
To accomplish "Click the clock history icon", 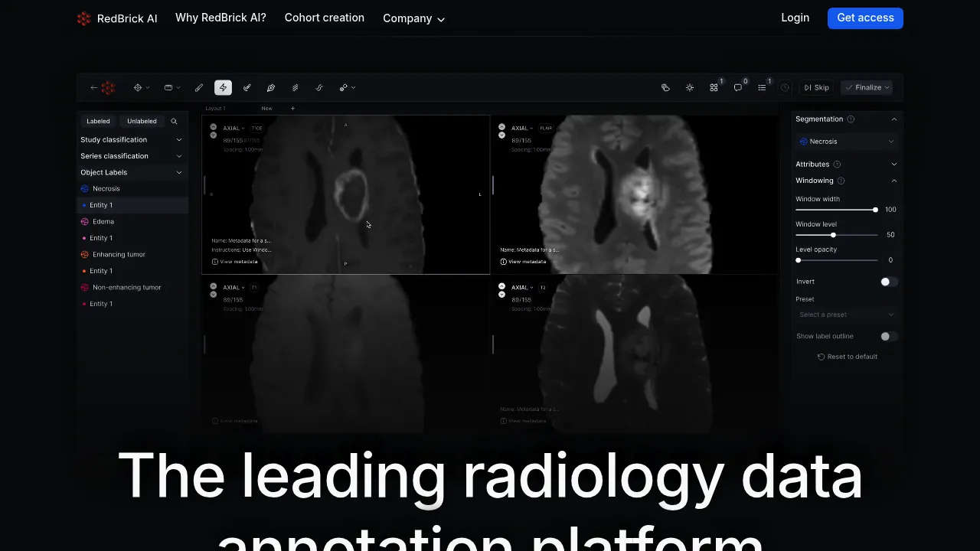I will (x=785, y=88).
